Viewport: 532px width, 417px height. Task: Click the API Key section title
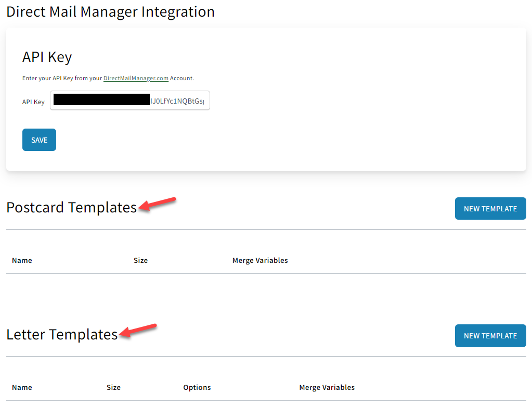(x=47, y=57)
